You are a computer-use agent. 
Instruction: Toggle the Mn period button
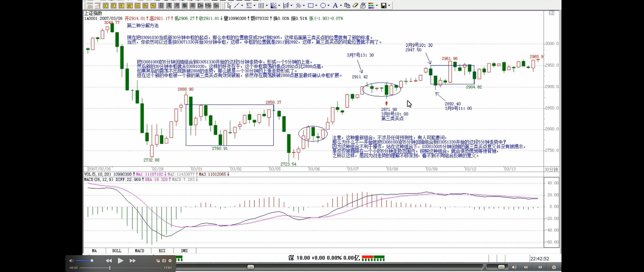point(208,6)
